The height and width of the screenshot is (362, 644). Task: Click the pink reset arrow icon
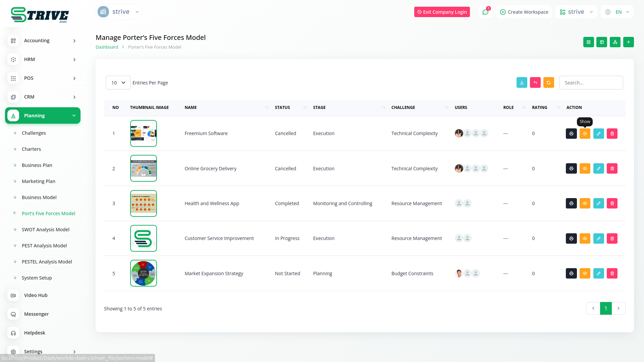tap(535, 82)
